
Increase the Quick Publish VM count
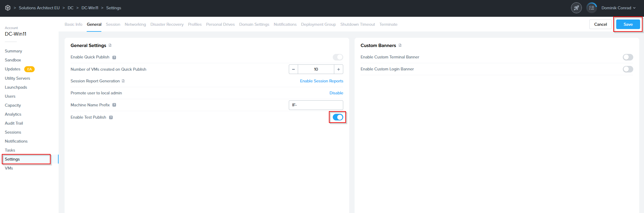(x=338, y=69)
